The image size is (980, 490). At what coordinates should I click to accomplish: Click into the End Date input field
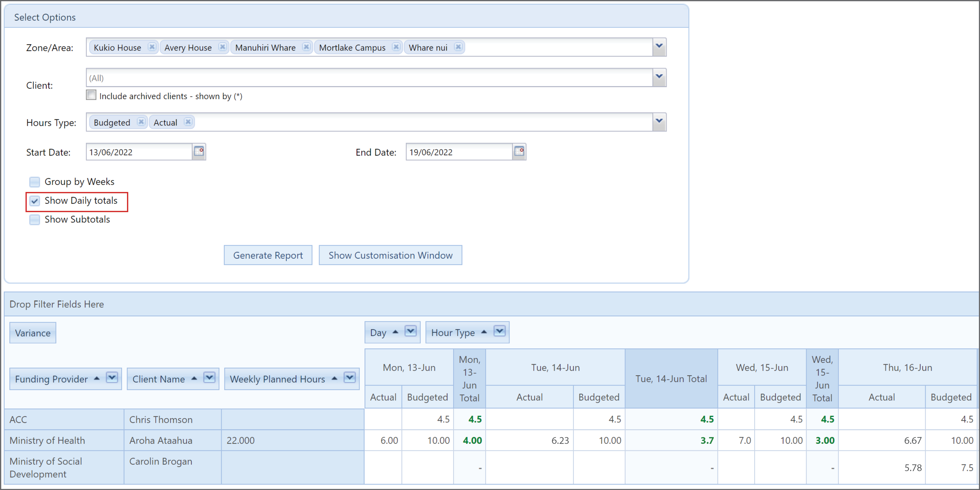pos(459,152)
